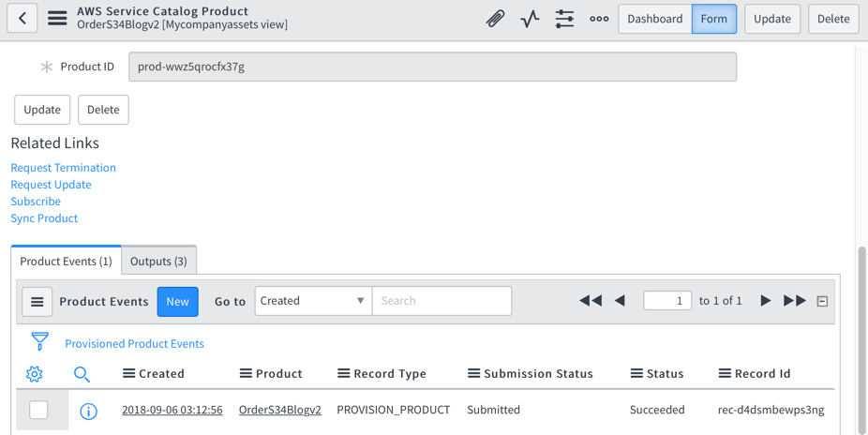
Task: Open list personalize gear icon
Action: (35, 374)
